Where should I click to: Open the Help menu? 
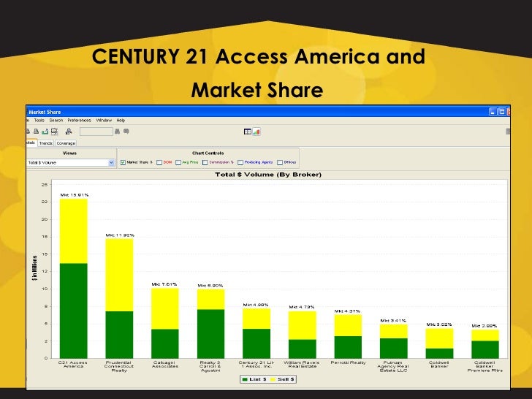(121, 120)
